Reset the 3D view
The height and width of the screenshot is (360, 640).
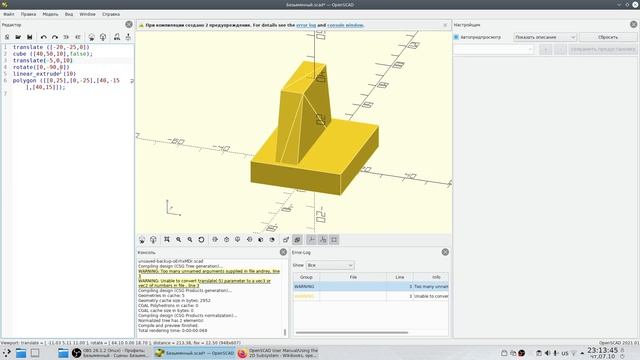pyautogui.click(x=201, y=240)
